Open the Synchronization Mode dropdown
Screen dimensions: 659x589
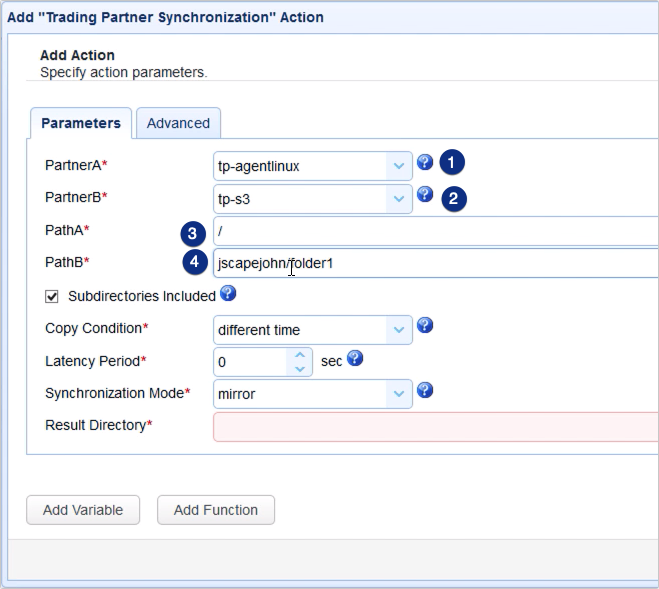click(398, 394)
